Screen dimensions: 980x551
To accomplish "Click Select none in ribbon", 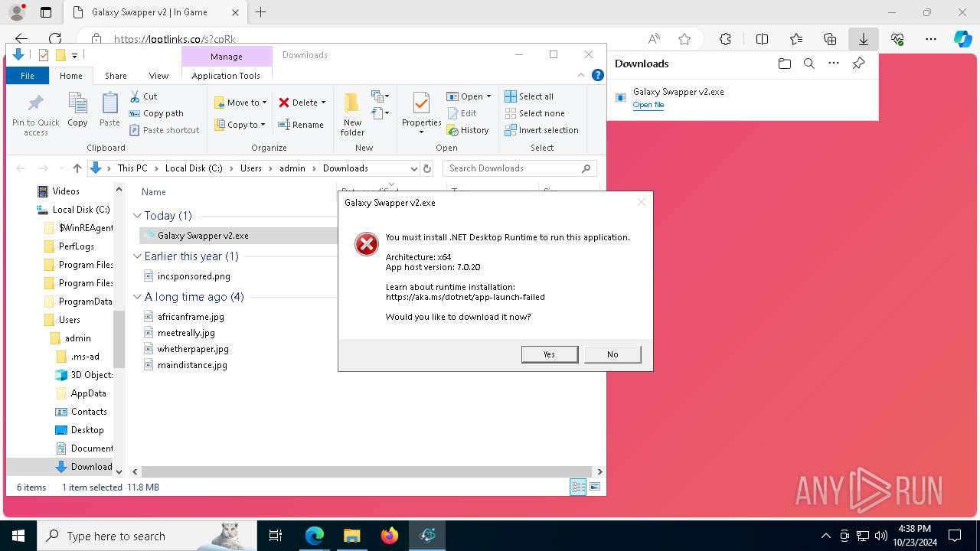I will 534,113.
